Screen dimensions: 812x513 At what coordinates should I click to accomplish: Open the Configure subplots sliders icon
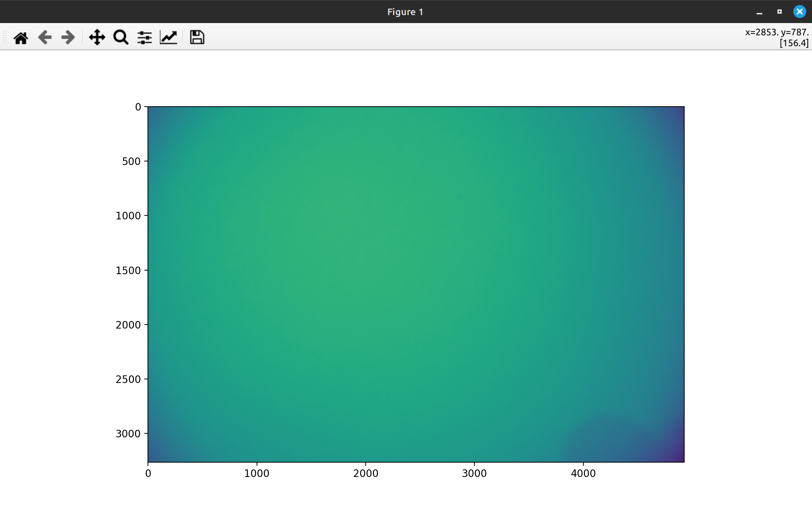(144, 37)
